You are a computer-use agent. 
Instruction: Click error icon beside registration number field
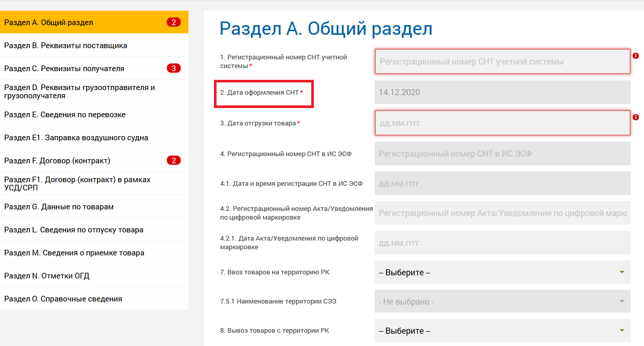(x=636, y=56)
